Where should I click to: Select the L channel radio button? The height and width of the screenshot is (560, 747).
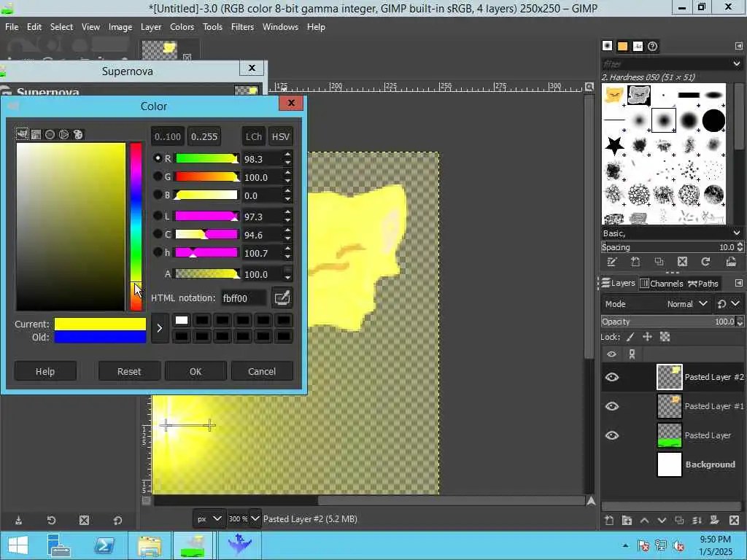coord(158,216)
